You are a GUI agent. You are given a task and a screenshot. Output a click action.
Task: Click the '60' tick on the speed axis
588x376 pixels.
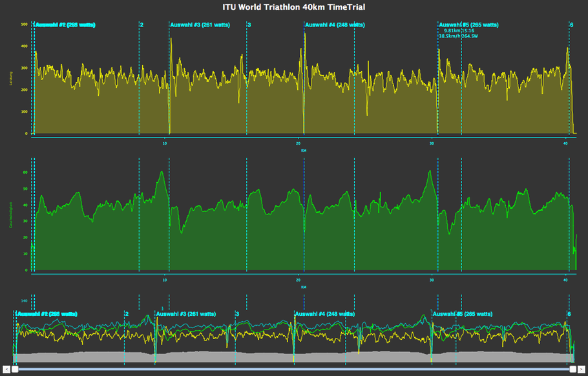tap(25, 172)
